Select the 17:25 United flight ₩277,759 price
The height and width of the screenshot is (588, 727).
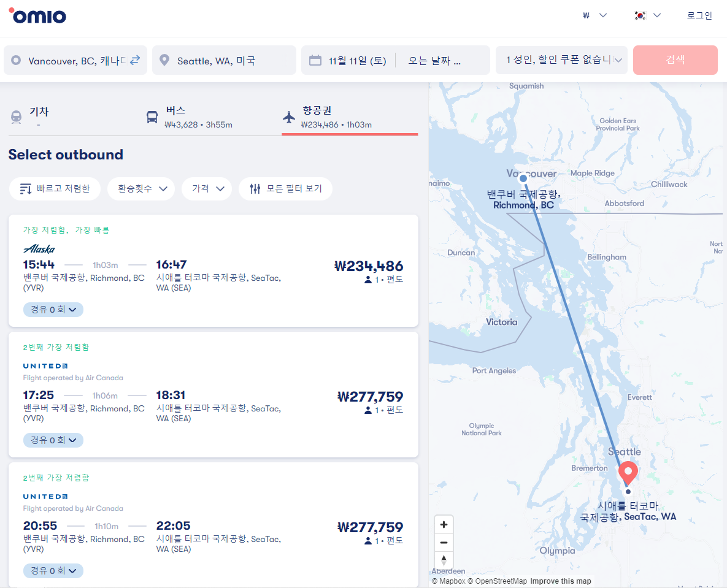(370, 397)
